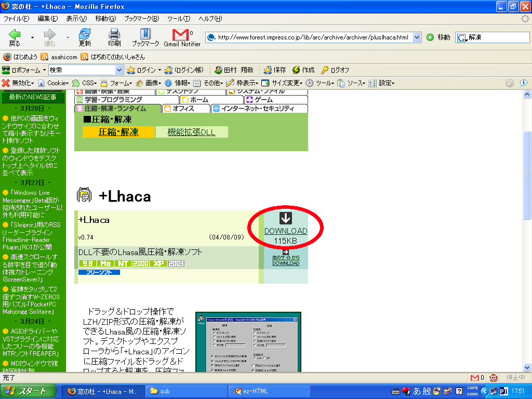Open the ファイル(F) menu
Screen dimensions: 532x399
(x=16, y=19)
